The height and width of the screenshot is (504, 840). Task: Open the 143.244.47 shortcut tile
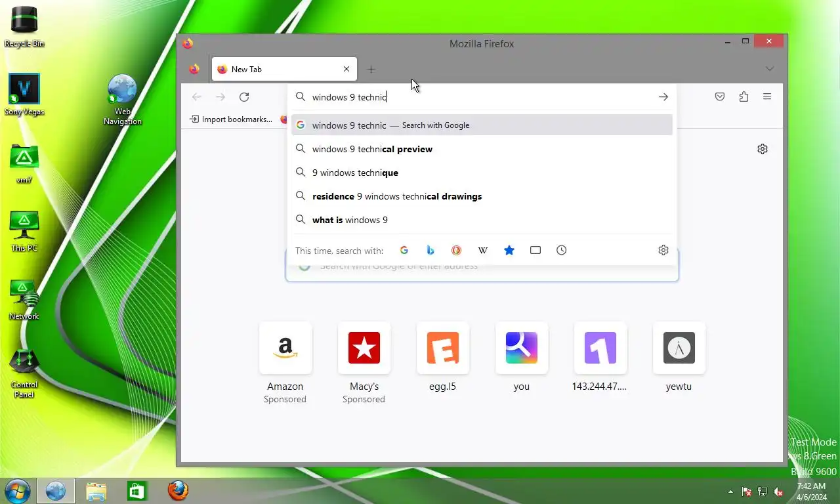click(600, 358)
